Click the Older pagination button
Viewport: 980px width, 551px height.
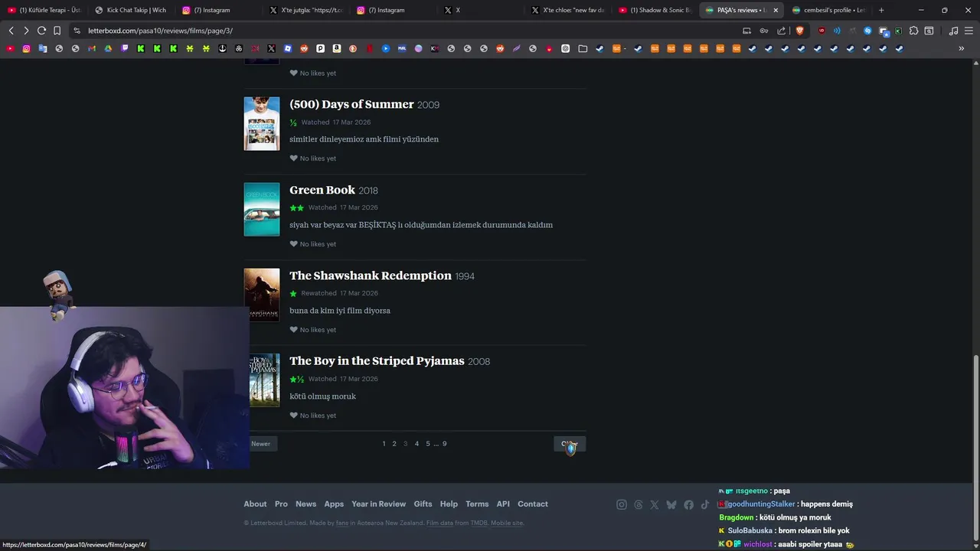[570, 444]
